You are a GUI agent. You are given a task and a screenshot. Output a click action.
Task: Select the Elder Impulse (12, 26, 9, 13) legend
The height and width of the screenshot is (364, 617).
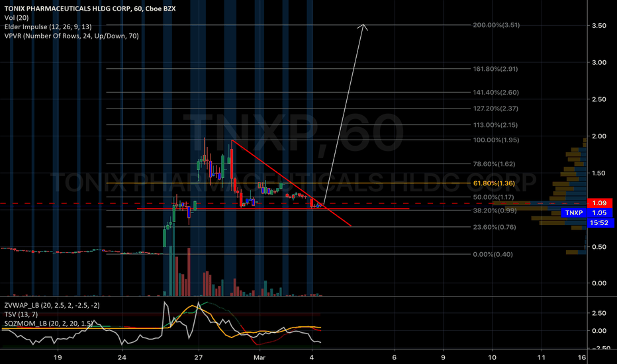pos(48,26)
